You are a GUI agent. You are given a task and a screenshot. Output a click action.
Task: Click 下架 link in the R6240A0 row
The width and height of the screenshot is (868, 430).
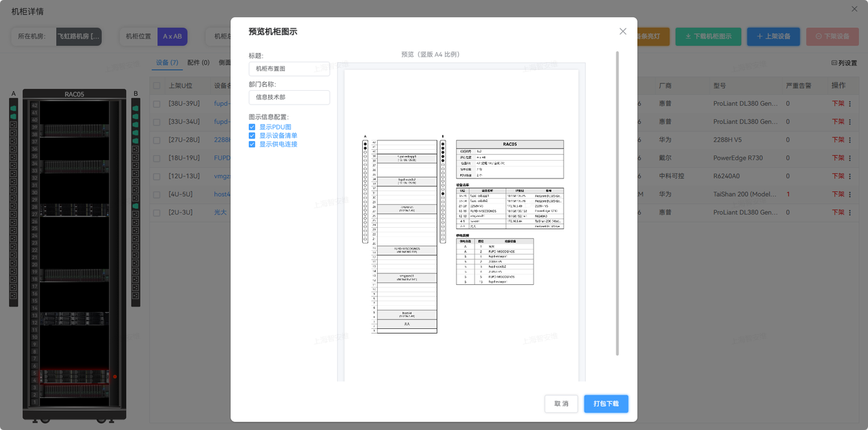click(x=838, y=176)
